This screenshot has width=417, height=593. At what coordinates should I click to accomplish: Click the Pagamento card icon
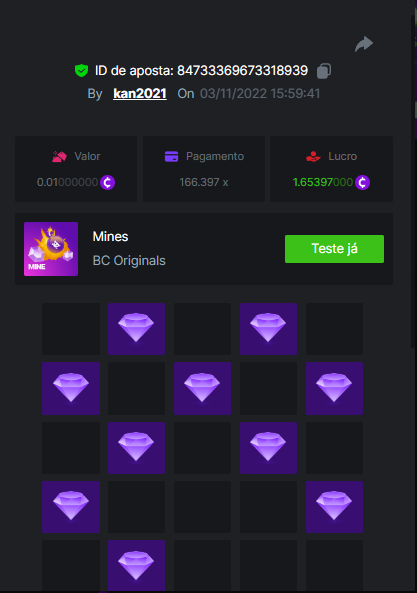click(171, 156)
